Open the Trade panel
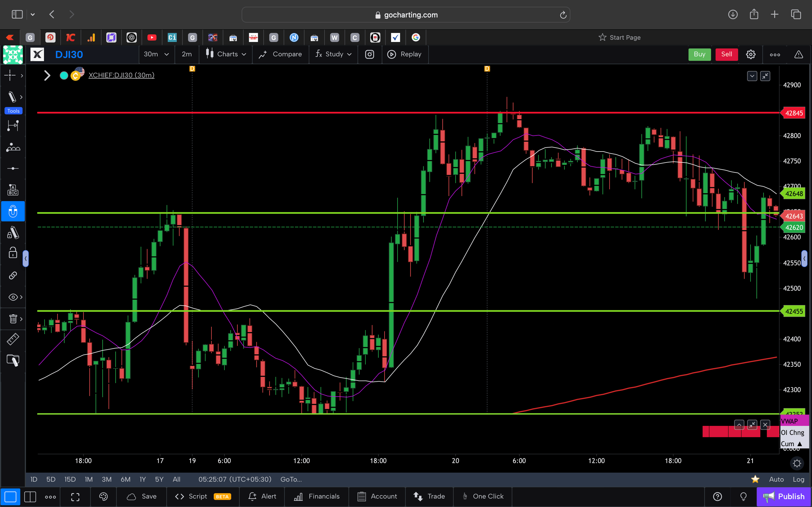Screen dimensions: 812x507 pyautogui.click(x=429, y=497)
